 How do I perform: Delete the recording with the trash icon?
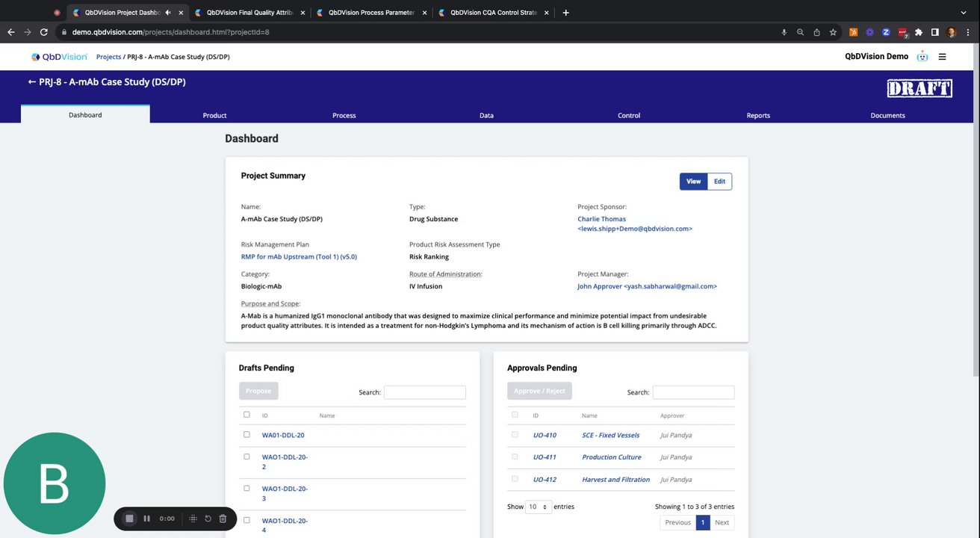(x=223, y=519)
